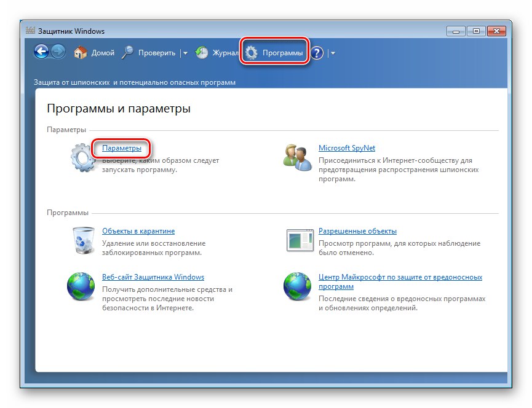
Task: Click 'Просмотр программ' description text
Action: tap(399, 248)
